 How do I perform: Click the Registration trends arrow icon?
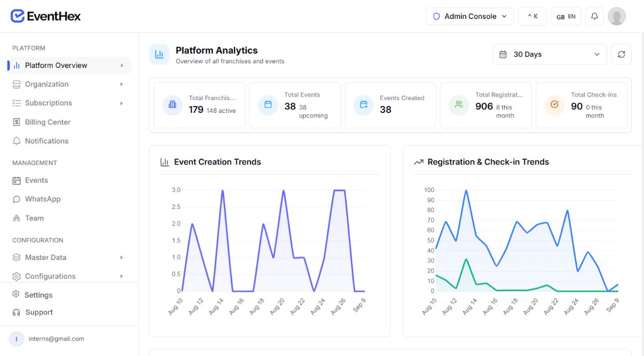click(418, 162)
